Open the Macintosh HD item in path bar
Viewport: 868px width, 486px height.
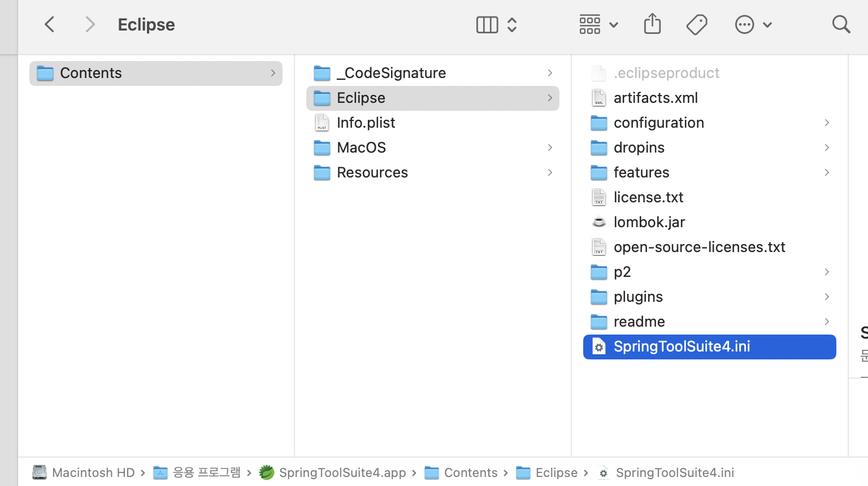click(94, 472)
